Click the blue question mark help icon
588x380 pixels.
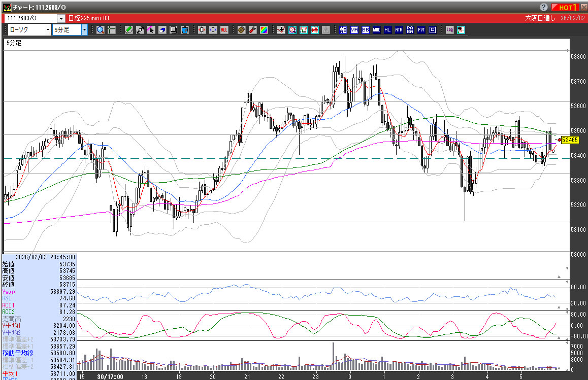coord(544,7)
